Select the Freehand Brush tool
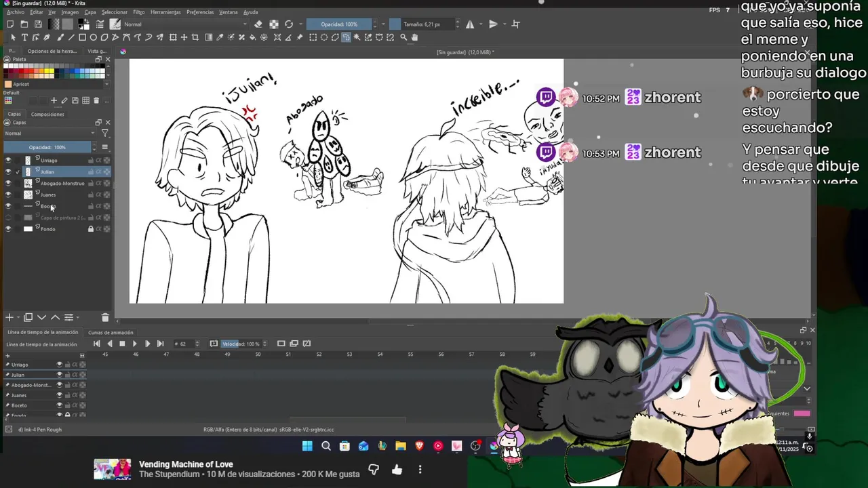The image size is (868, 488). pos(60,37)
